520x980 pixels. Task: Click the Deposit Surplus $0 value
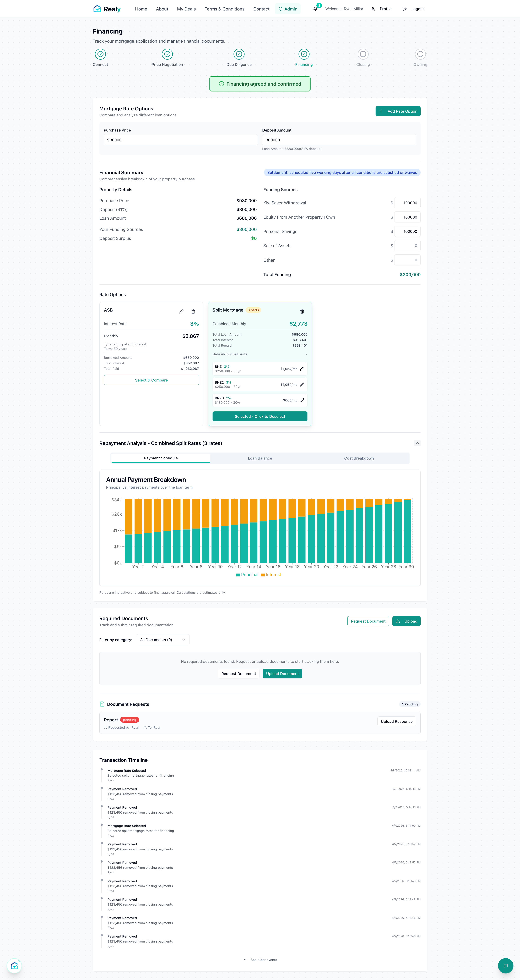point(254,238)
